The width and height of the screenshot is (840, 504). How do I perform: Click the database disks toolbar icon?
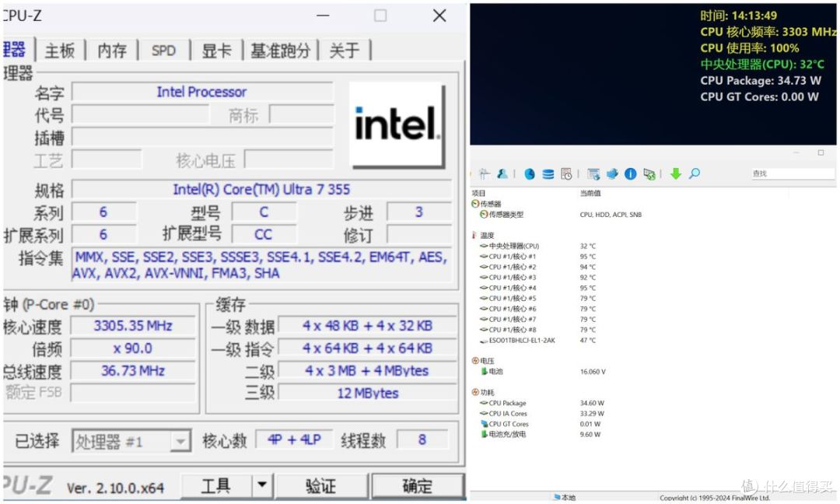(548, 173)
